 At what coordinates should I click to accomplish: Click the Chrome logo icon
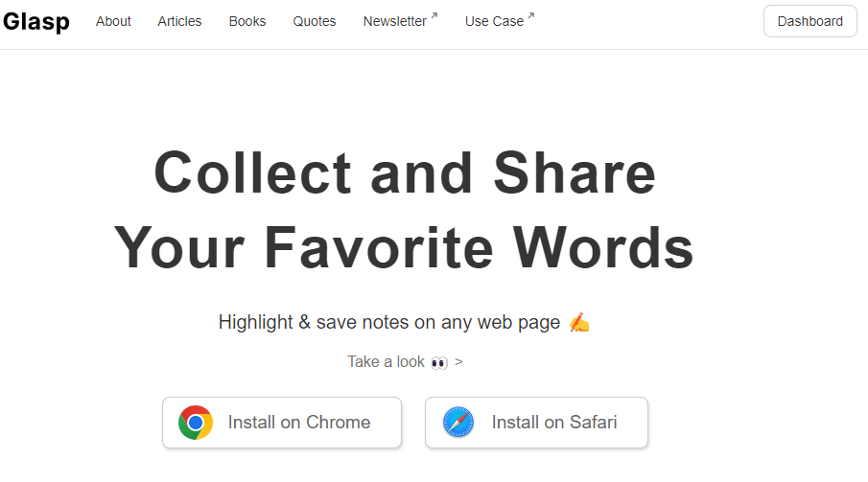click(x=196, y=423)
